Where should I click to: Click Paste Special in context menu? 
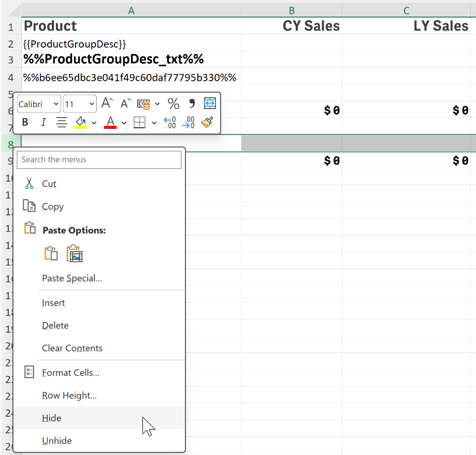(71, 278)
